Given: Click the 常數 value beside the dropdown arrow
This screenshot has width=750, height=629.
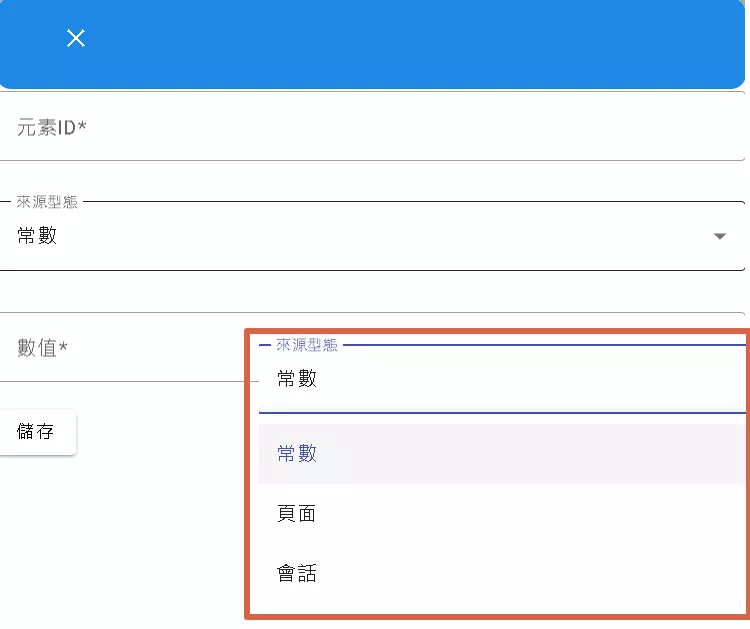Looking at the screenshot, I should pos(37,237).
